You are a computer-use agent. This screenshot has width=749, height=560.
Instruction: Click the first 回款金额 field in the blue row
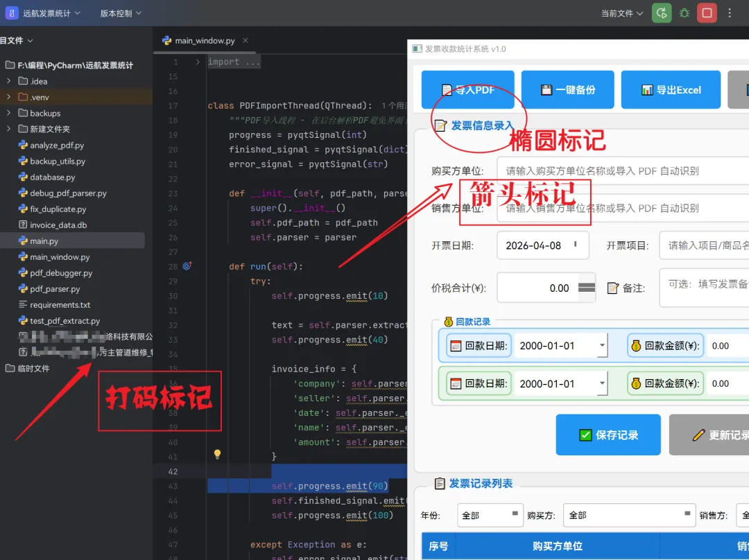coord(728,346)
